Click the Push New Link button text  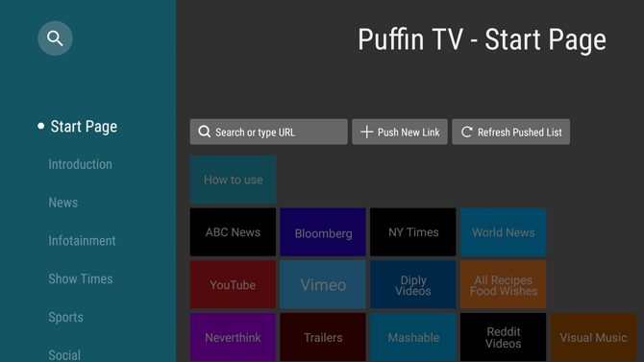pyautogui.click(x=409, y=133)
